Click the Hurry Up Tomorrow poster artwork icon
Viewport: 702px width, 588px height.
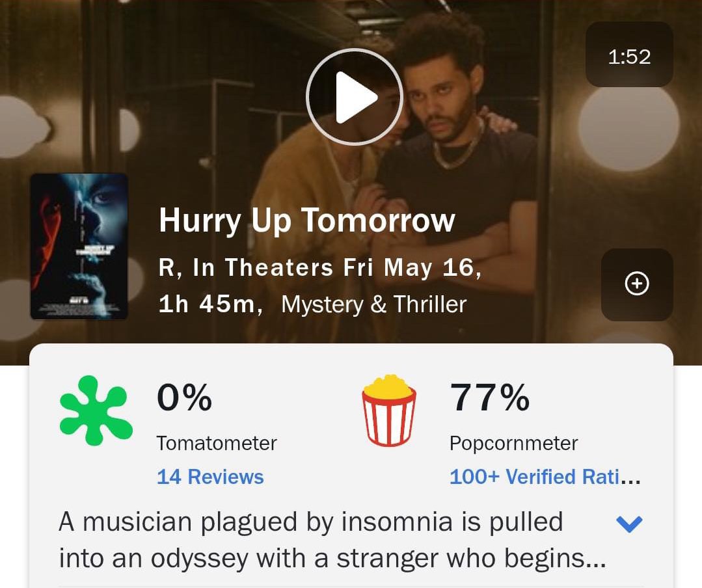click(79, 246)
